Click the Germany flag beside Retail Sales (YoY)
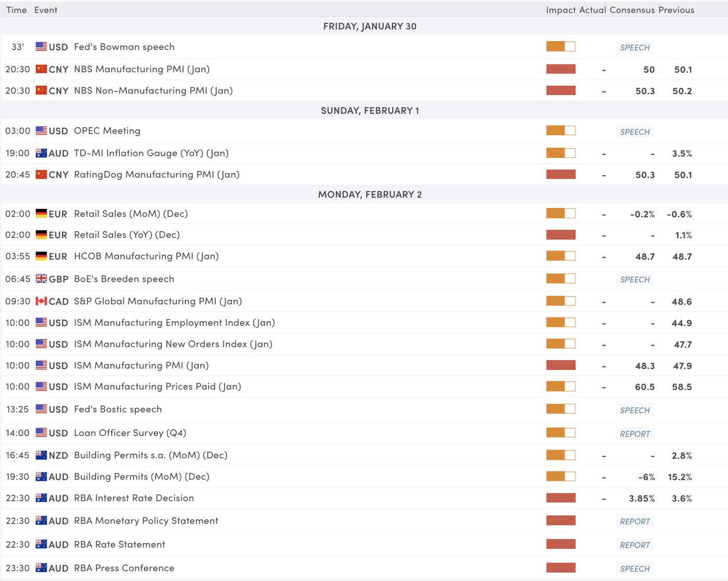The image size is (728, 581). point(41,234)
